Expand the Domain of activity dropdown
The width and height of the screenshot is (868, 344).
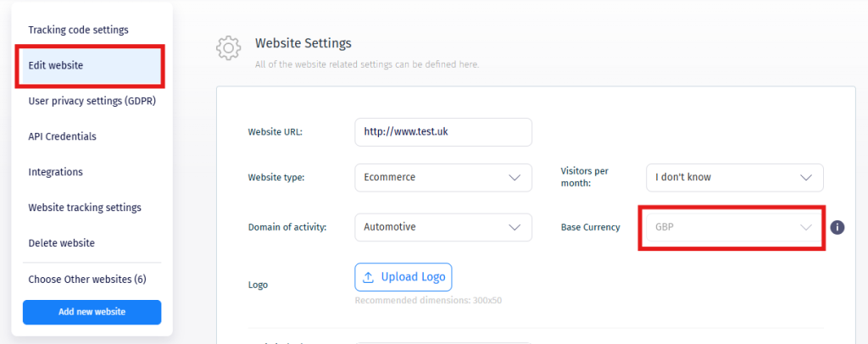pyautogui.click(x=442, y=227)
